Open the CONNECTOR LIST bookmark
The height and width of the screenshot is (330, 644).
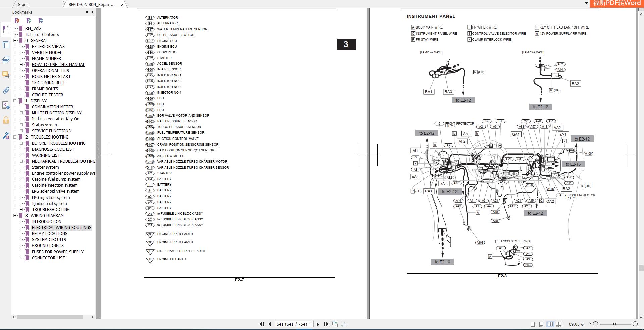tap(48, 258)
